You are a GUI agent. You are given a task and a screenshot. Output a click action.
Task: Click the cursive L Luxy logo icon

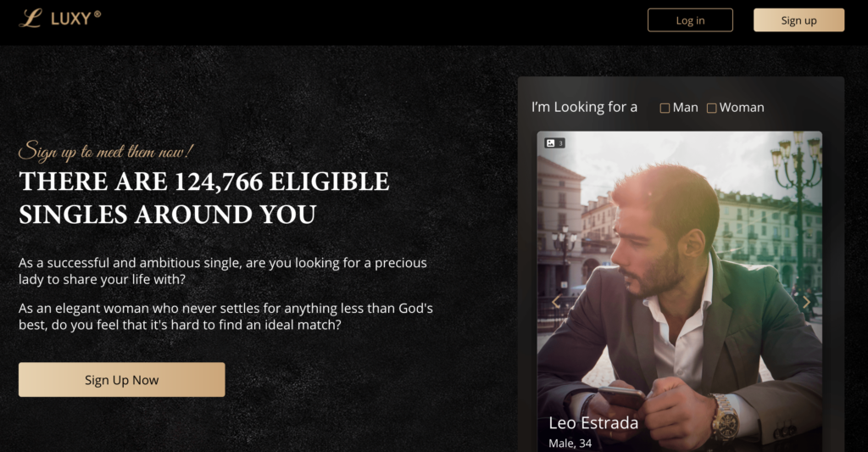click(31, 19)
